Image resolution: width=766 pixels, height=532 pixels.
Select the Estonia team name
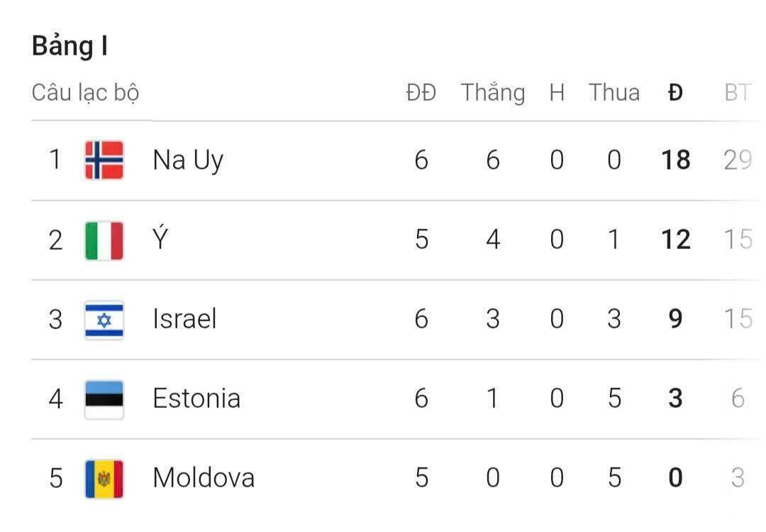pos(196,399)
